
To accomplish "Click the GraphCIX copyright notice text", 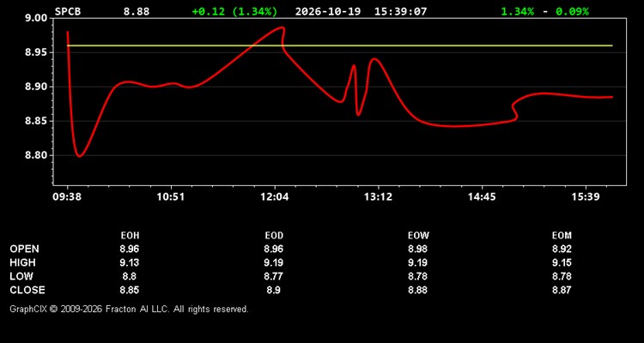I will (129, 309).
